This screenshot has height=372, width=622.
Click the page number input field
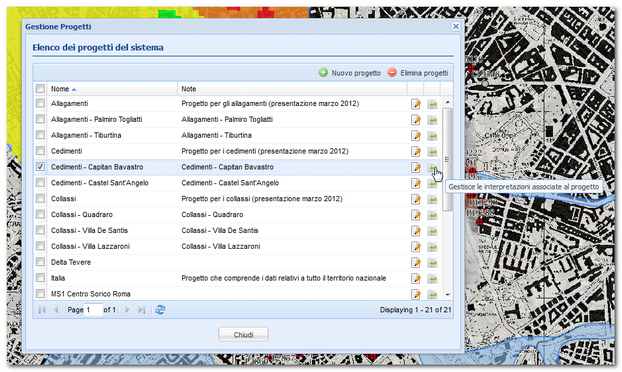pyautogui.click(x=94, y=310)
